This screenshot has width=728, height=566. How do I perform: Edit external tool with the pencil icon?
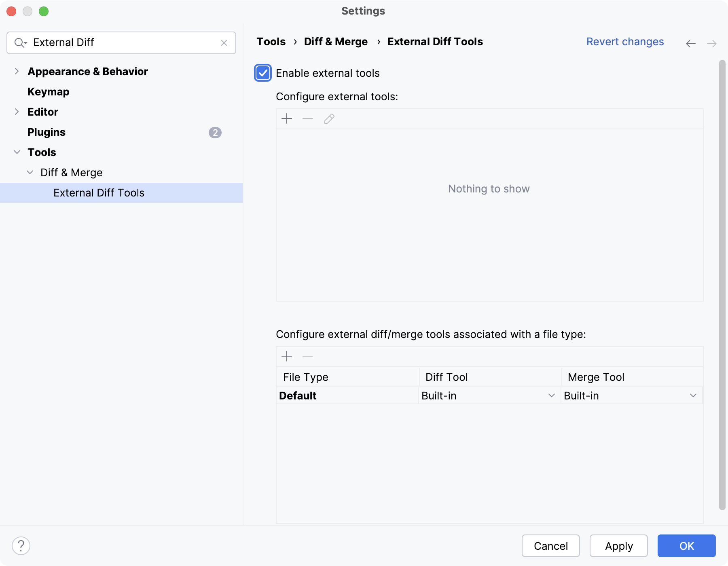coord(329,118)
